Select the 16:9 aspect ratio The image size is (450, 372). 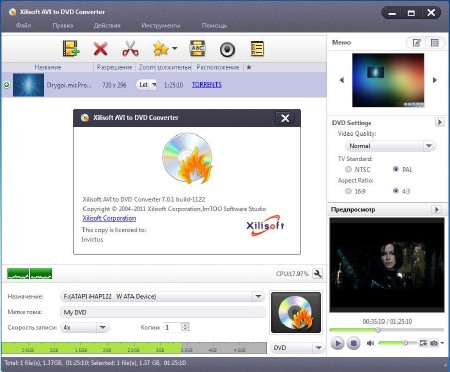(x=348, y=191)
